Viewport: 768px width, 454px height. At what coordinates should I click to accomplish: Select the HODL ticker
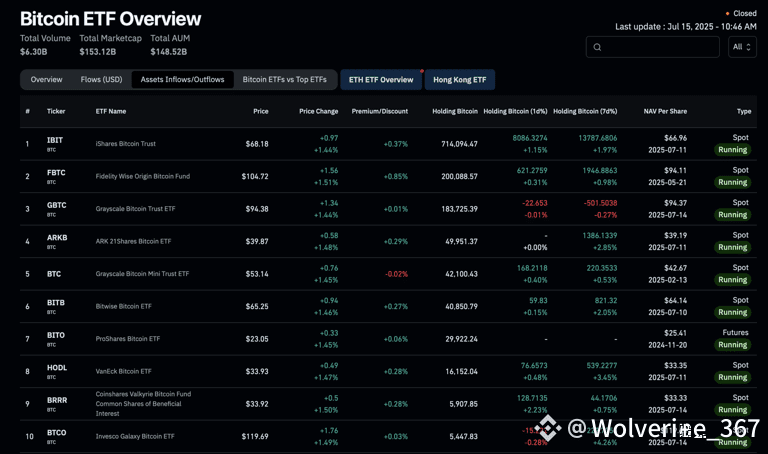click(x=57, y=368)
